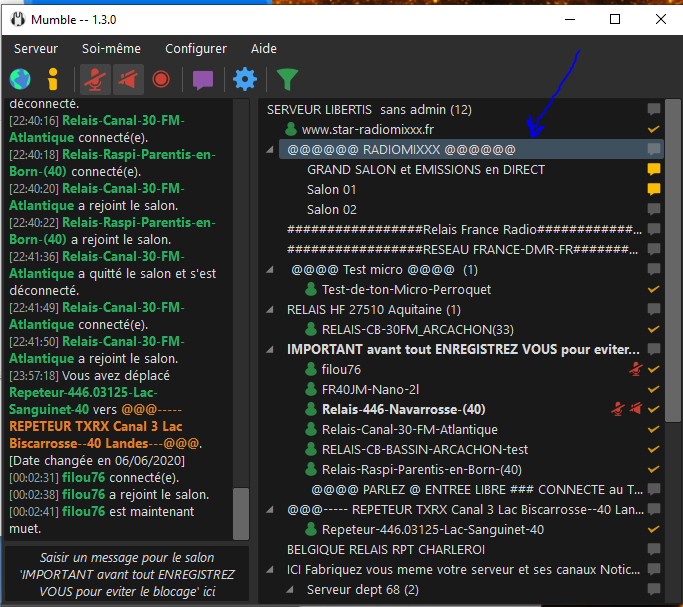This screenshot has height=607, width=683.
Task: Select user www.star-radiomixxx.fr
Action: point(368,130)
